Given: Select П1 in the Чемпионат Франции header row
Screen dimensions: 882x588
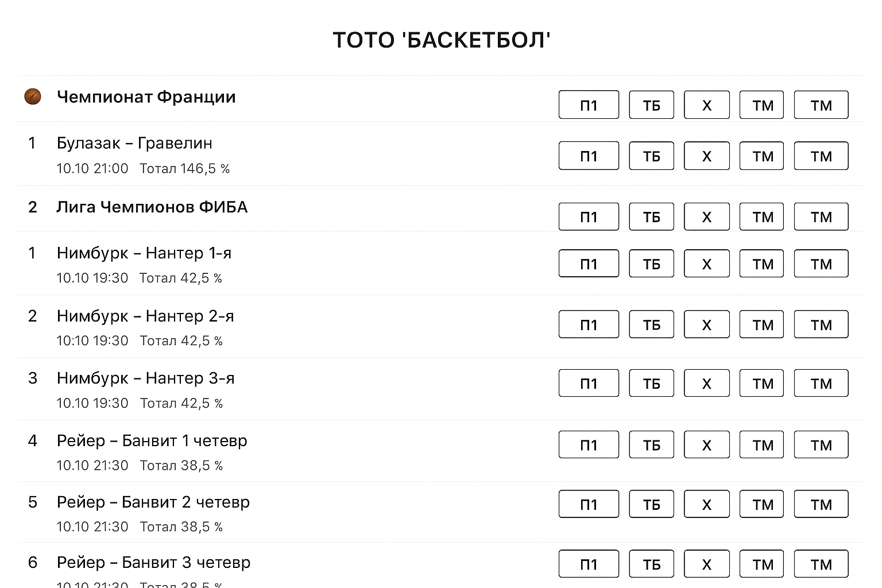Looking at the screenshot, I should point(589,105).
